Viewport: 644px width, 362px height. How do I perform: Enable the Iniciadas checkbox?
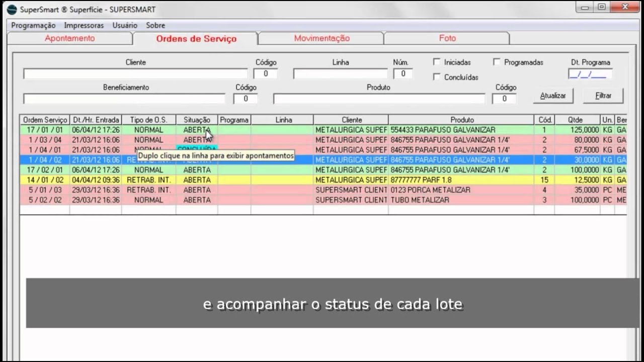[437, 62]
